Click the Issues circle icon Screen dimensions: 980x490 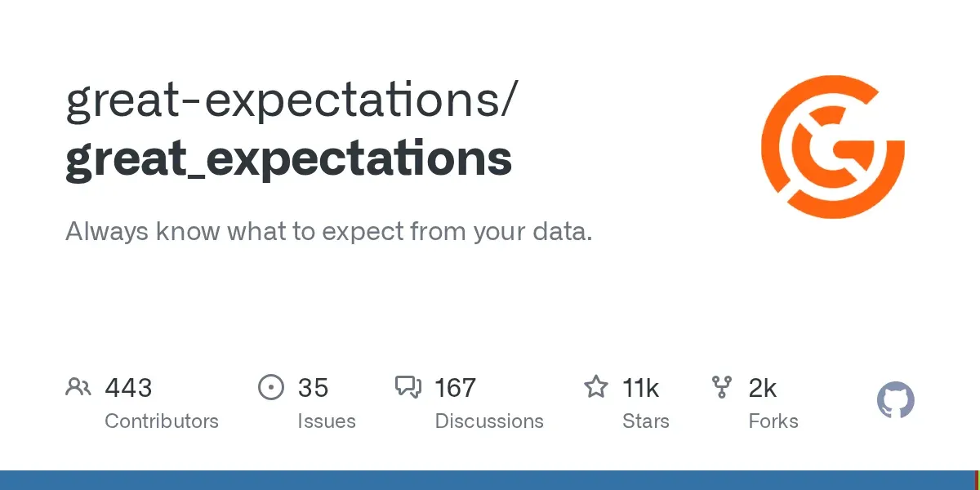point(270,387)
